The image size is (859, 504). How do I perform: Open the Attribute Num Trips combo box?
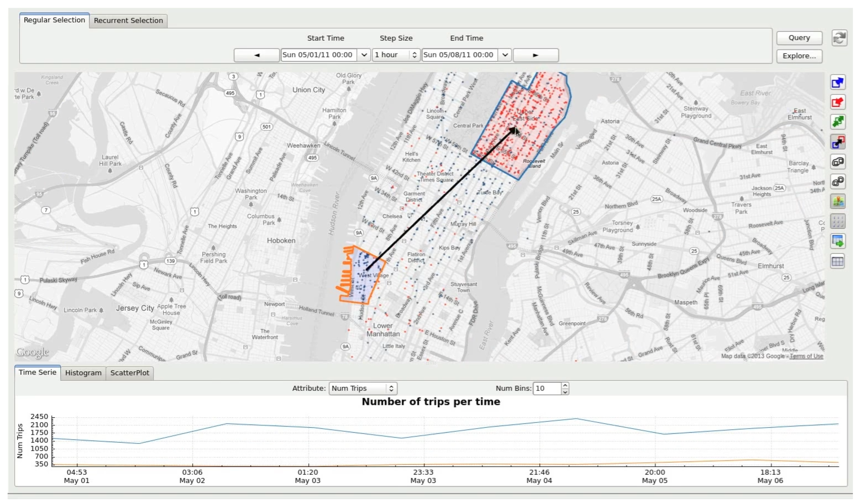tap(362, 388)
